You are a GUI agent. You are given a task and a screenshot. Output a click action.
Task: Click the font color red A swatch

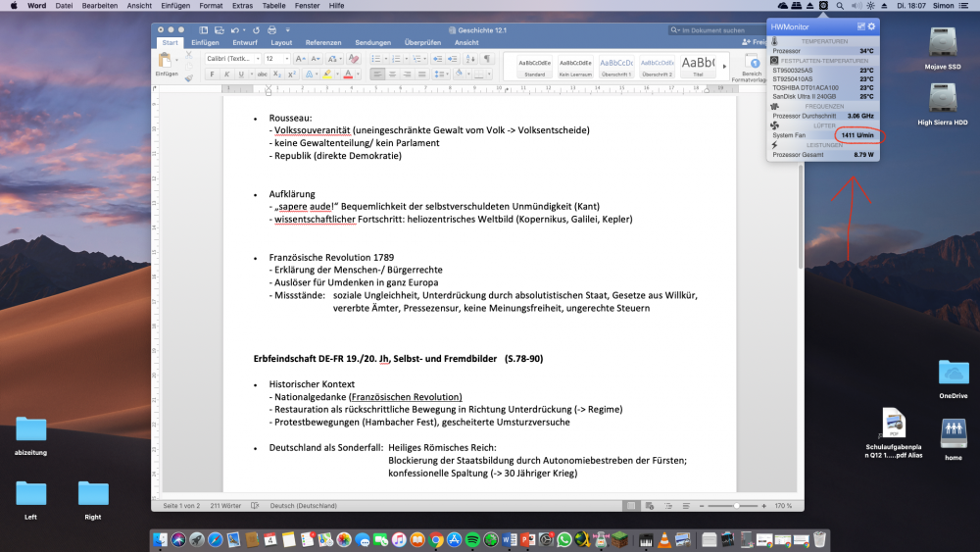[348, 75]
